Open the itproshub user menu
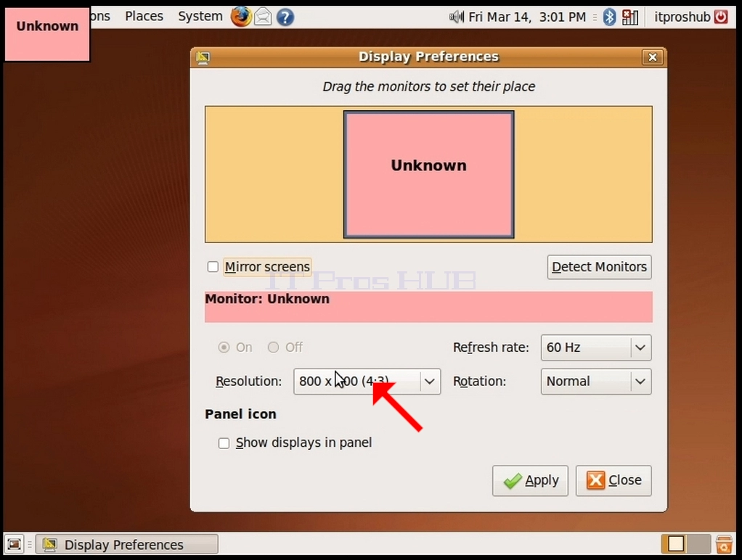The width and height of the screenshot is (742, 560). tap(682, 17)
